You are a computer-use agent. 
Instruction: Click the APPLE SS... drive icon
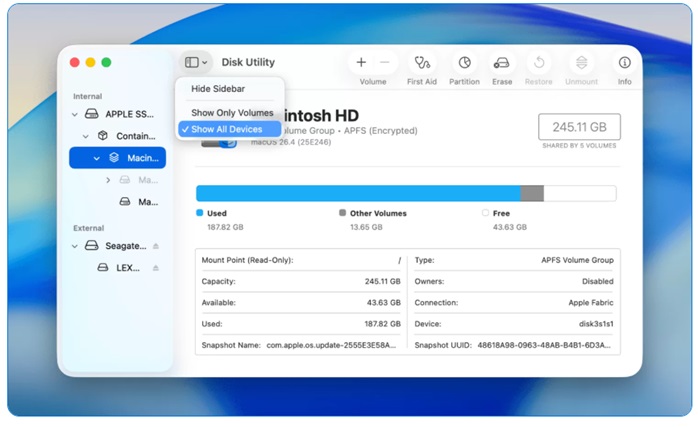92,114
